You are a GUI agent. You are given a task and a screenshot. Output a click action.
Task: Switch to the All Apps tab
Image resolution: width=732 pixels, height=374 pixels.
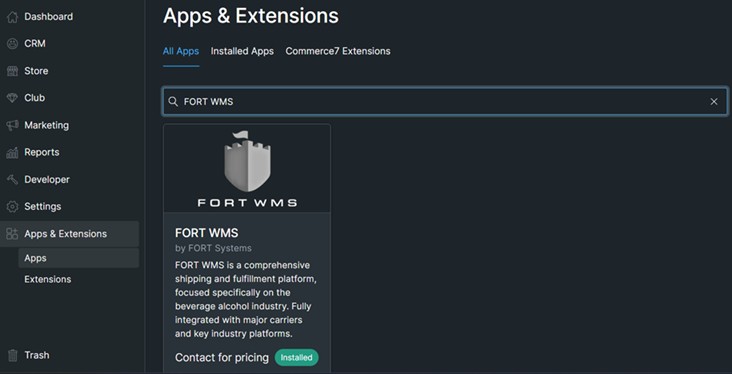coord(181,51)
